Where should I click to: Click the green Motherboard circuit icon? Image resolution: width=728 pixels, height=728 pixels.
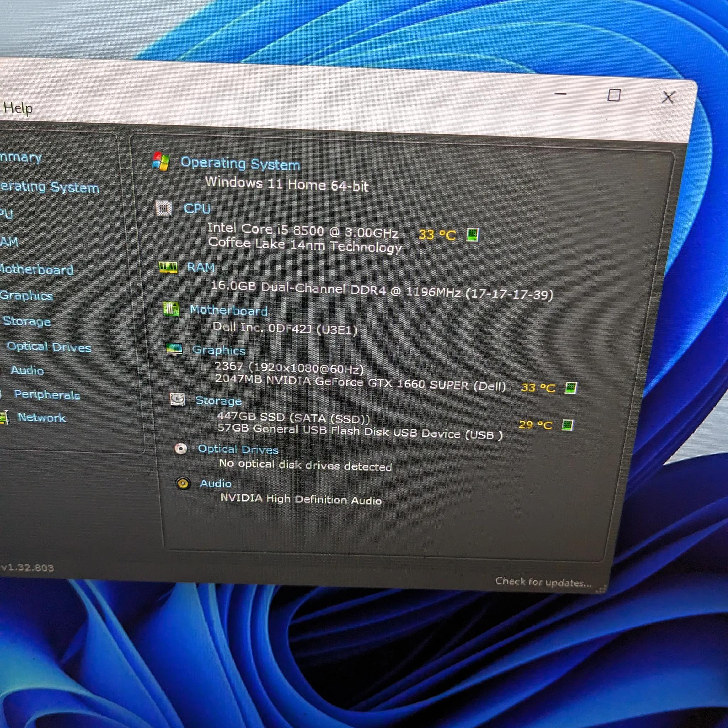tap(171, 309)
